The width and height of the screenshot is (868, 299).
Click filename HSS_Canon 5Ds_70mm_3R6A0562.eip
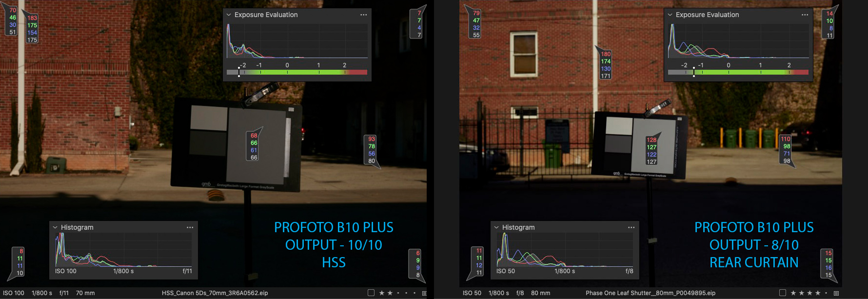[x=215, y=293]
